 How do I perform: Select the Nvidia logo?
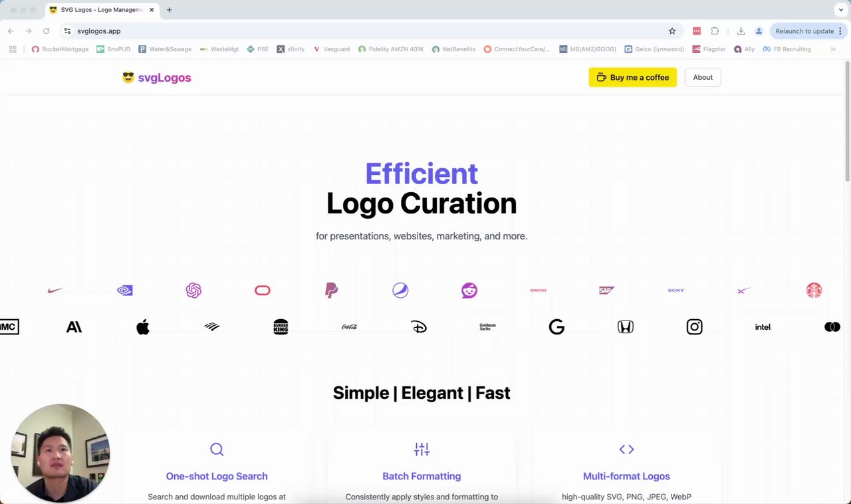click(124, 291)
